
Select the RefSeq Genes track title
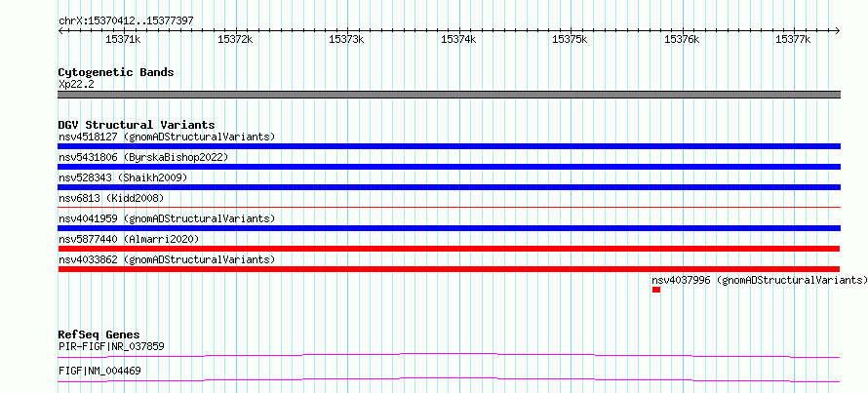pyautogui.click(x=99, y=334)
